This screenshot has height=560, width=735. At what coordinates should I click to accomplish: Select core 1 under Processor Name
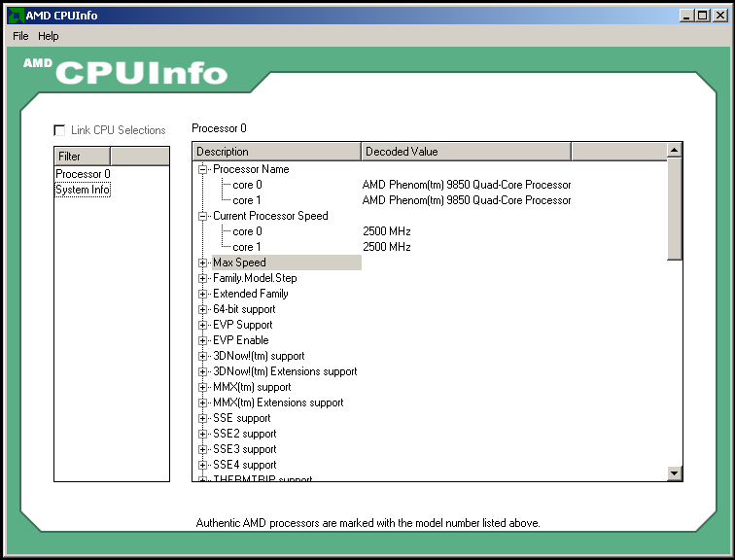click(247, 200)
